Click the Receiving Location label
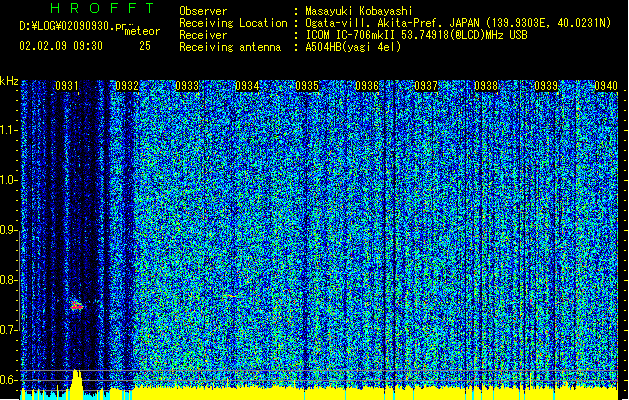Screen dimensions: 629x400 (x=233, y=23)
